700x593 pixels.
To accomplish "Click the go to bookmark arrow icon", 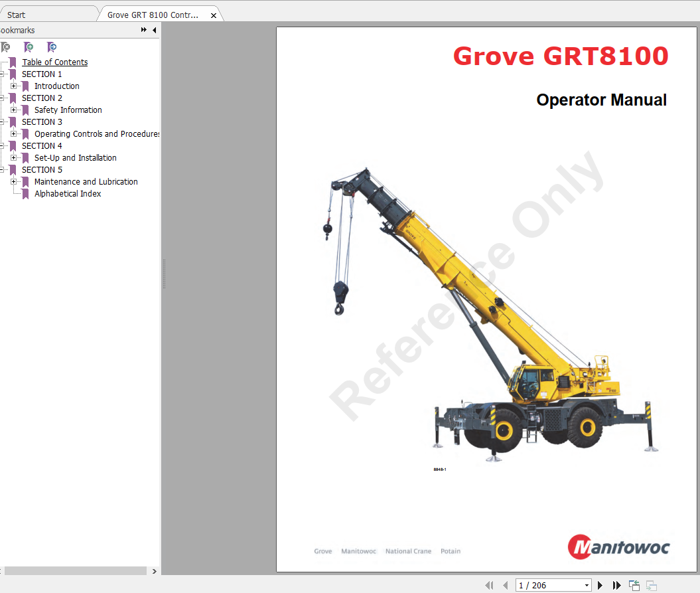I will coord(52,47).
